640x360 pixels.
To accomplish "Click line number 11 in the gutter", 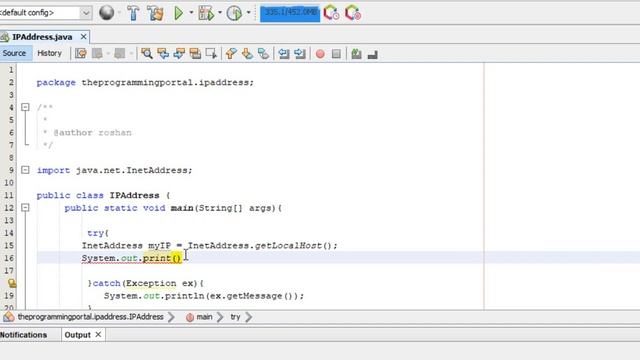I will pos(9,195).
